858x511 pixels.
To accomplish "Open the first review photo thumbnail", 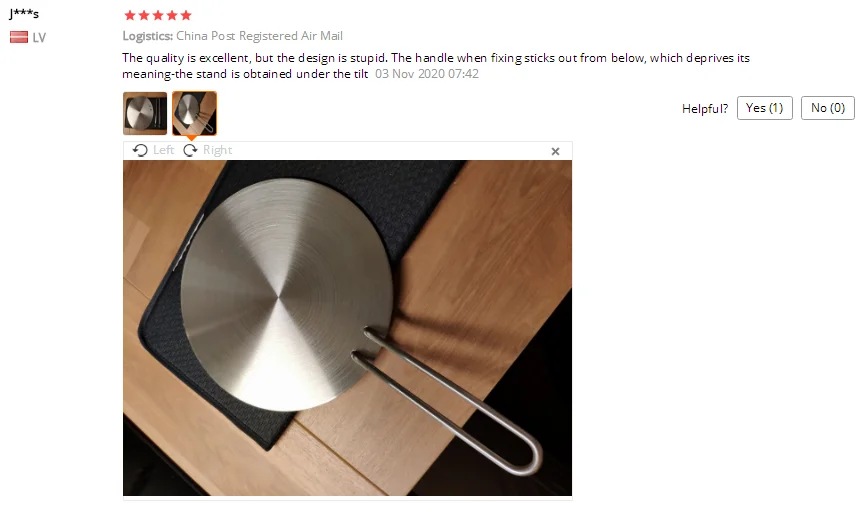I will tap(145, 113).
